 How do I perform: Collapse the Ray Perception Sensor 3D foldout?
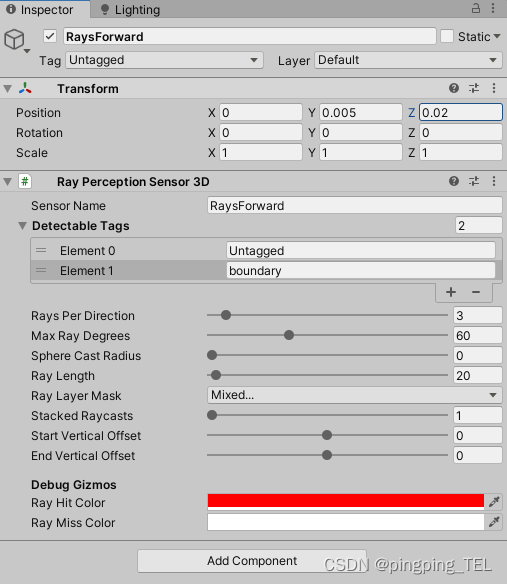pyautogui.click(x=7, y=182)
